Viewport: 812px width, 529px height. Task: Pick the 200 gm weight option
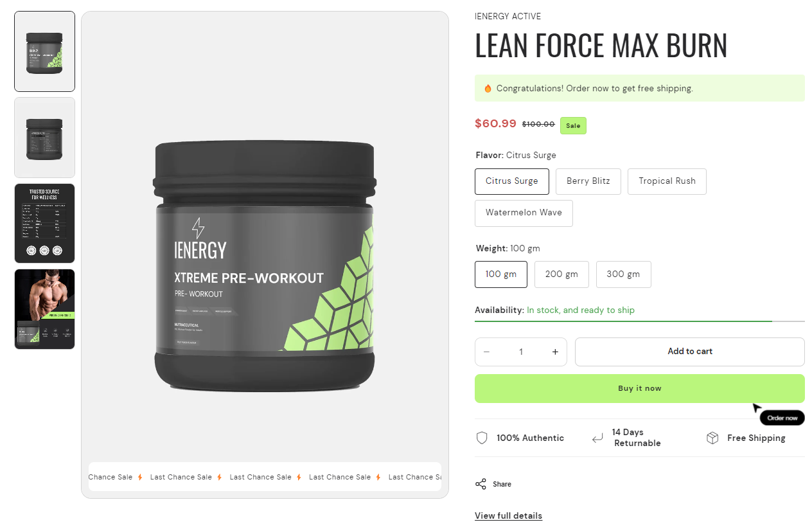[561, 274]
